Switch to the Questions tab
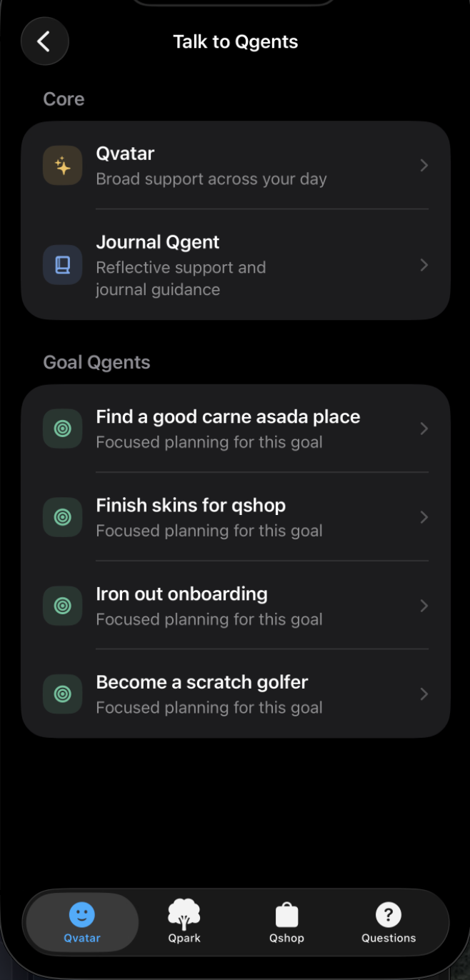This screenshot has width=470, height=980. (x=389, y=922)
